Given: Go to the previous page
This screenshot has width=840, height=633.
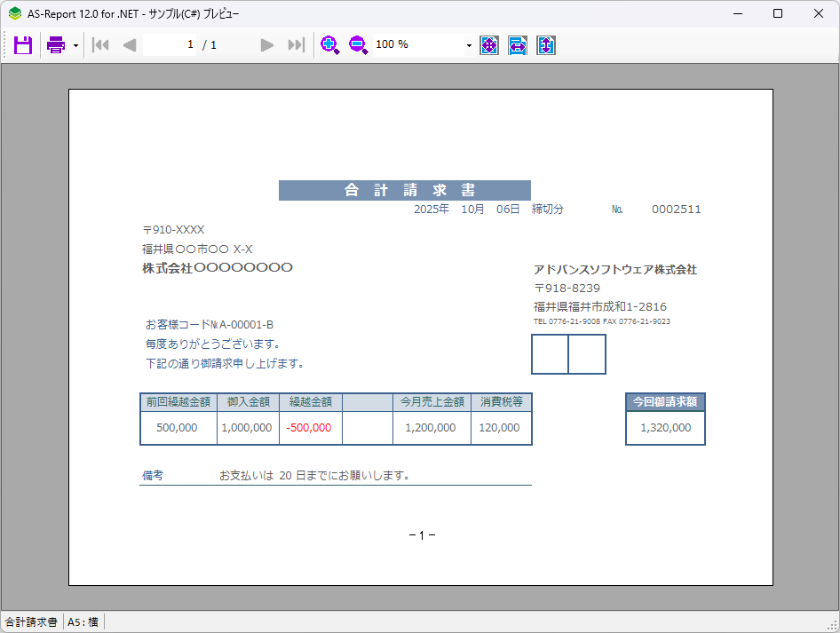Looking at the screenshot, I should (x=130, y=44).
